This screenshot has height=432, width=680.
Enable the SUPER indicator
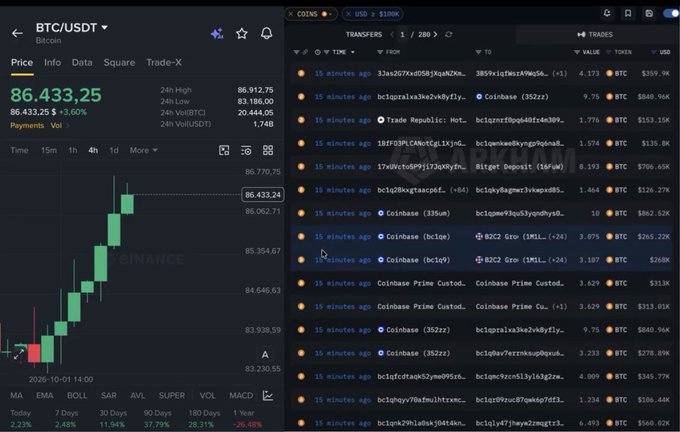click(x=172, y=396)
